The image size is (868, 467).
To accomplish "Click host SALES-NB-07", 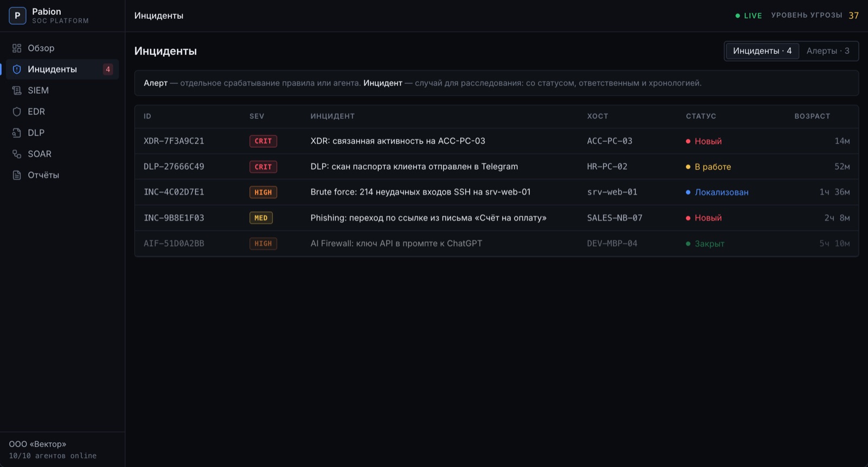I will [615, 218].
